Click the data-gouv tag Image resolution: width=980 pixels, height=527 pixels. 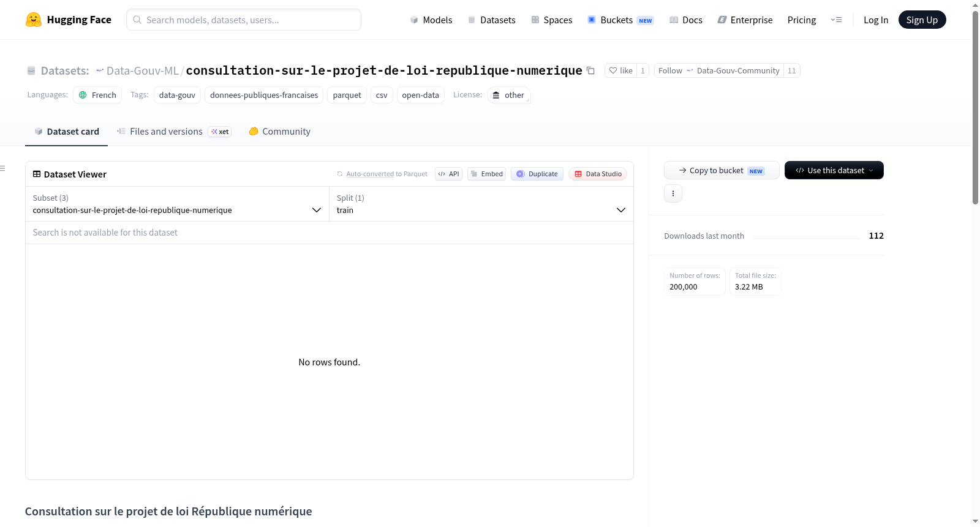coord(177,95)
